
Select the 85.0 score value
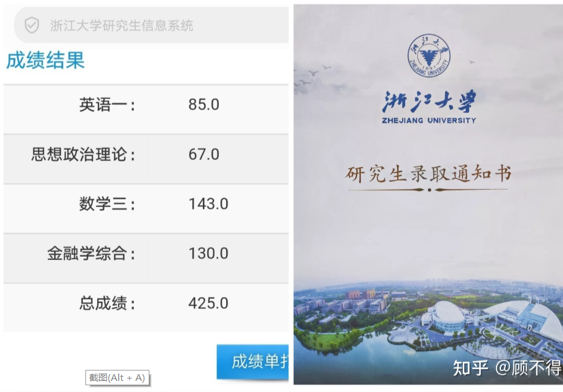click(203, 104)
